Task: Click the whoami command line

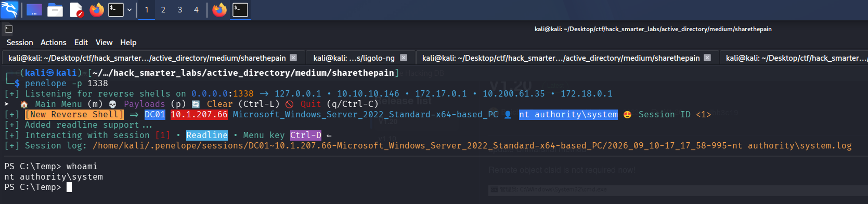Action: click(x=51, y=166)
